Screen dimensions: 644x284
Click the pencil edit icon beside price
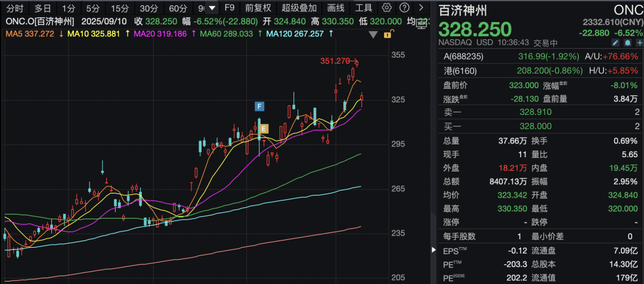pos(615,43)
